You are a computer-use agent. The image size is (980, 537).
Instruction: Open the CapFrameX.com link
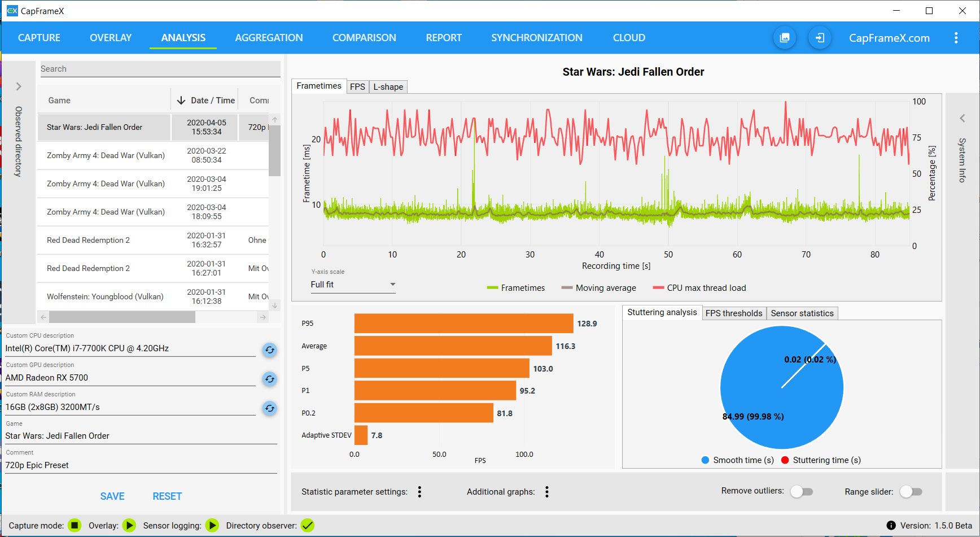889,38
